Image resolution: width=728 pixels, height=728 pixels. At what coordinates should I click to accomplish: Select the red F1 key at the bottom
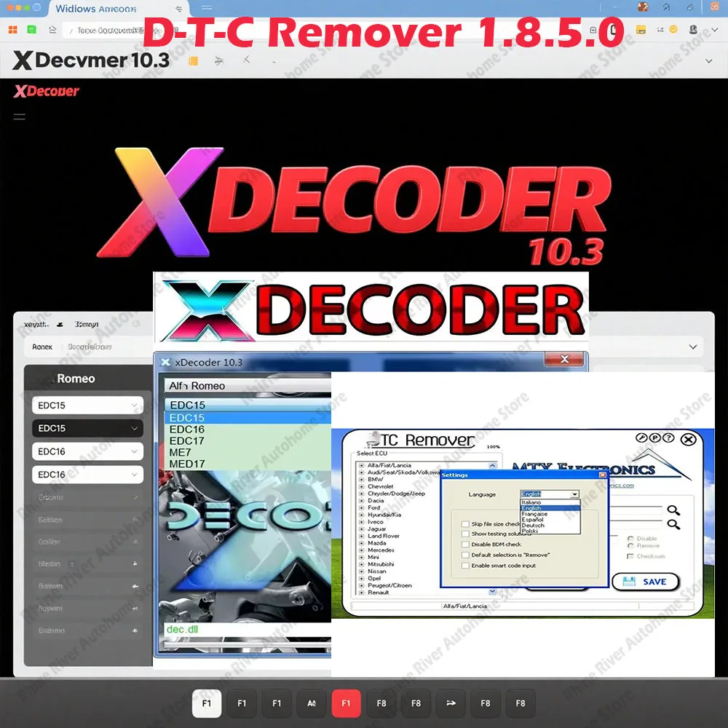347,703
